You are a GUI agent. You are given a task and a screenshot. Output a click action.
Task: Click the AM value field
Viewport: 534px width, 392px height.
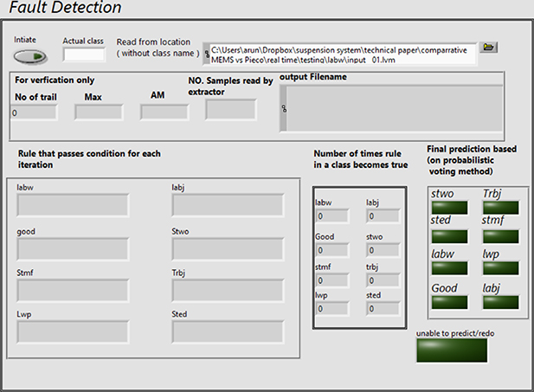pyautogui.click(x=164, y=112)
